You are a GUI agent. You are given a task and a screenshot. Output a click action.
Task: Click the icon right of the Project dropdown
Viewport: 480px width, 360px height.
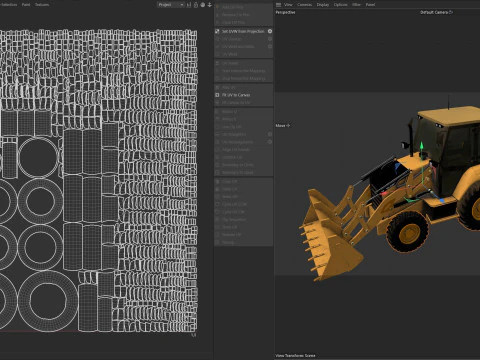tap(189, 5)
